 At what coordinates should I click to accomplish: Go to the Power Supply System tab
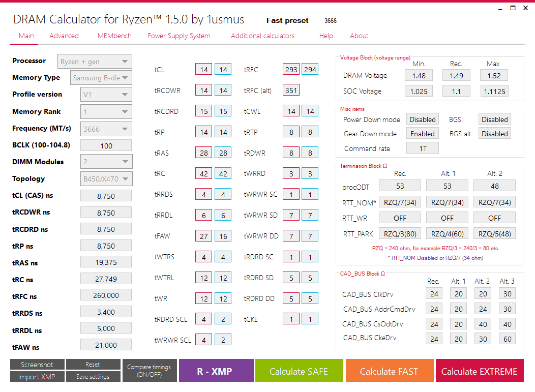pos(179,36)
